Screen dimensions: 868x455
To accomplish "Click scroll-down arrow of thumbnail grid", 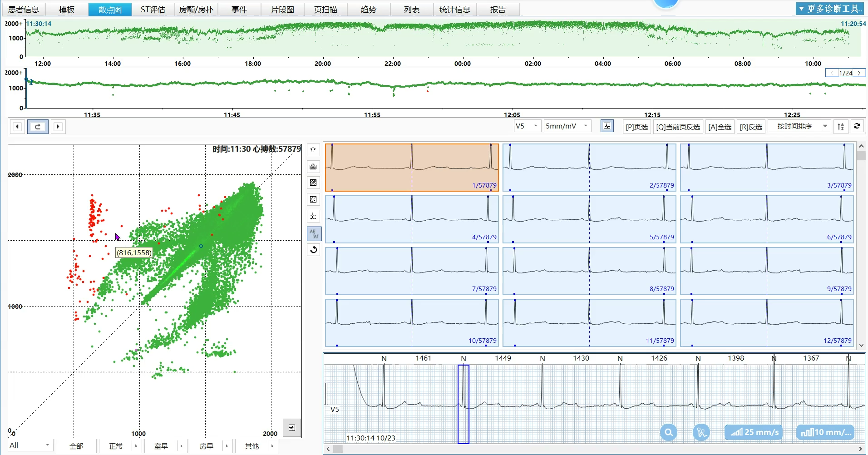I will pyautogui.click(x=861, y=345).
